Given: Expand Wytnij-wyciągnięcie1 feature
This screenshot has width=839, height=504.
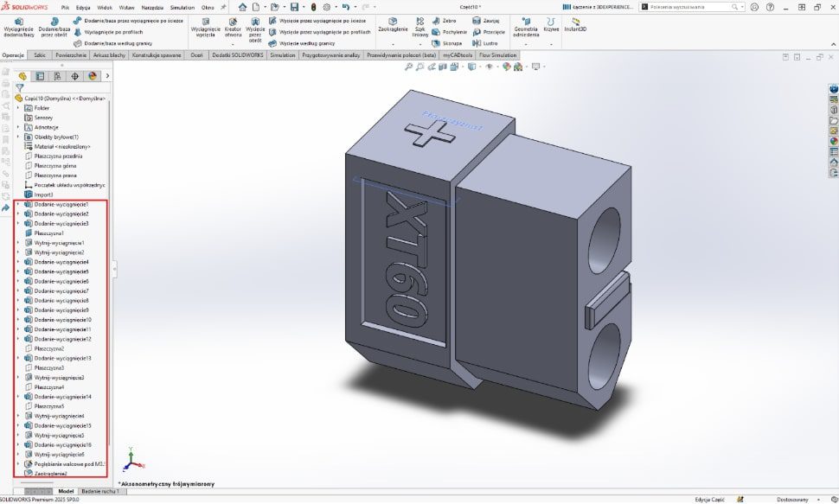Looking at the screenshot, I should pos(17,243).
